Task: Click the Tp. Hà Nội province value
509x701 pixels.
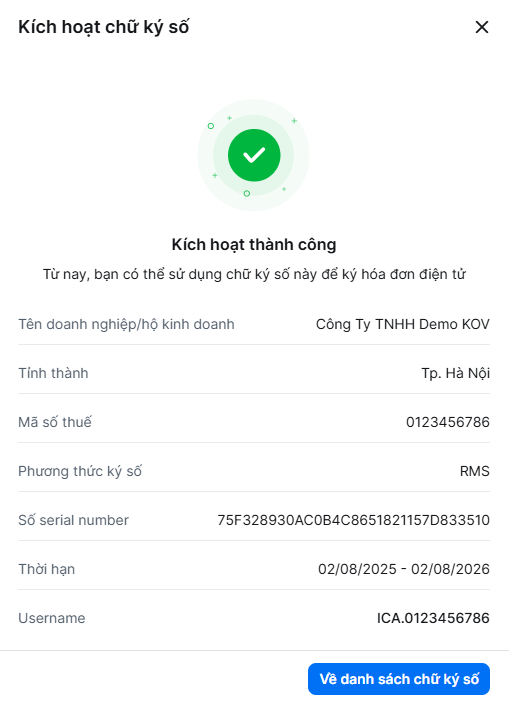Action: click(455, 373)
